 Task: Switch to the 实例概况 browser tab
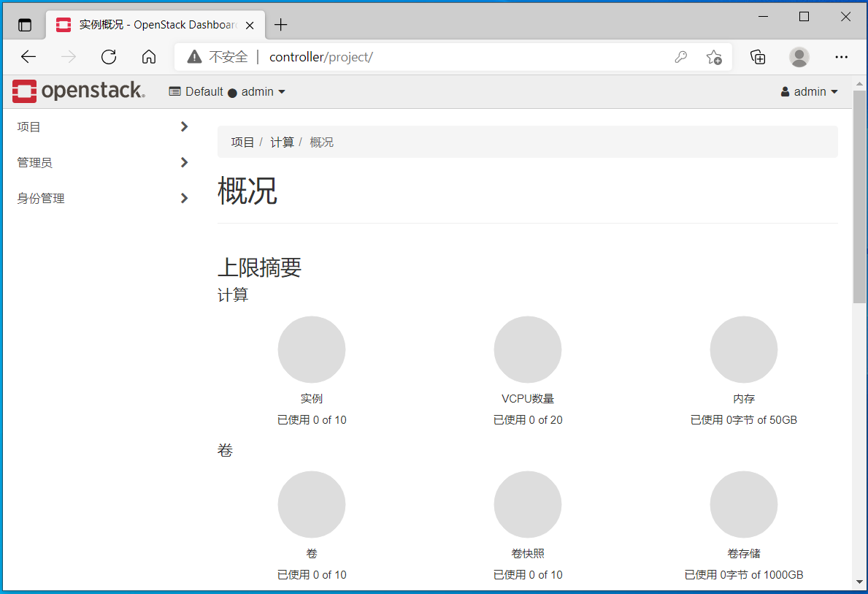pyautogui.click(x=150, y=24)
